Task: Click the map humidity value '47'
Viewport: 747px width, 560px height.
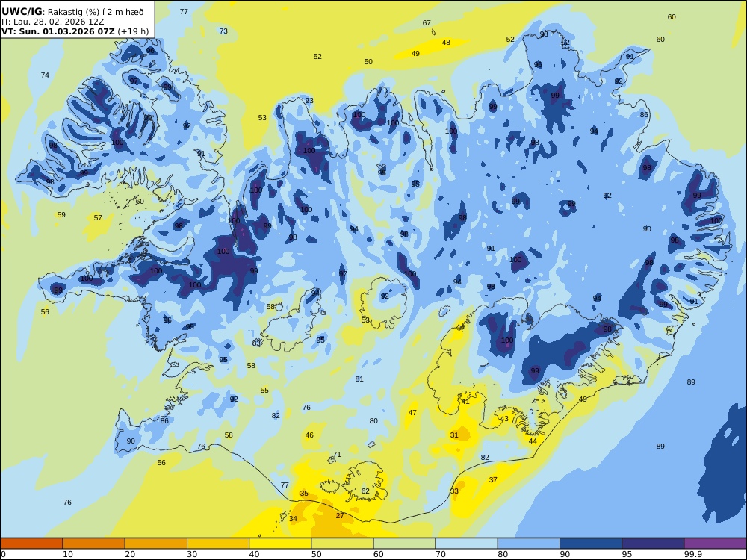Action: (x=412, y=412)
